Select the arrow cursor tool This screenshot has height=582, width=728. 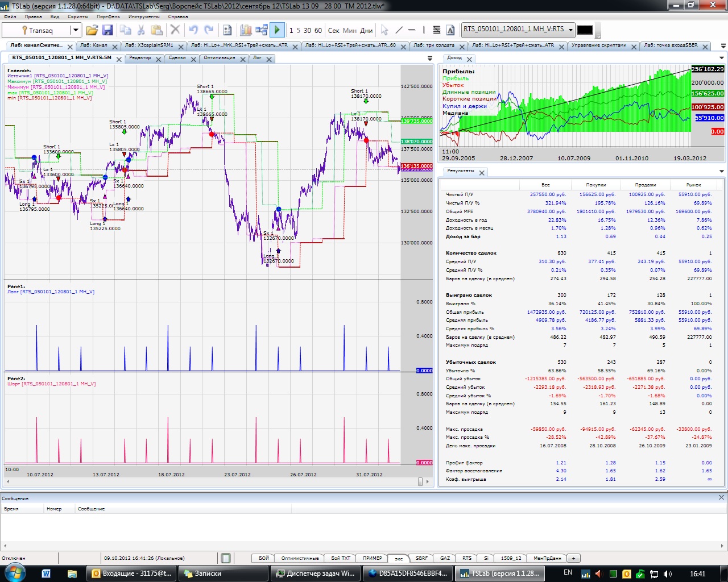384,30
